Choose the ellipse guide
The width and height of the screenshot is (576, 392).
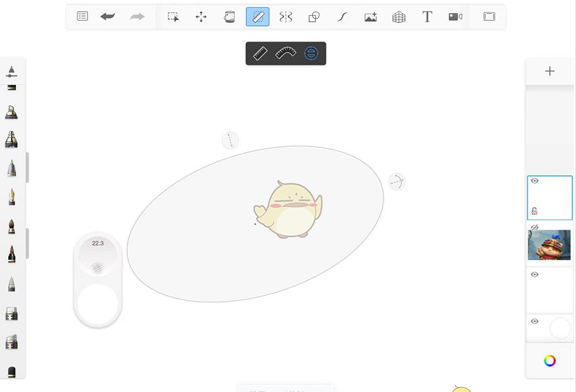point(311,54)
